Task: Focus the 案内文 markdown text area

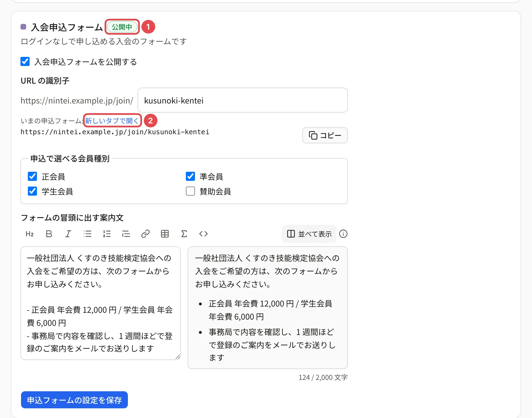Action: [x=101, y=303]
